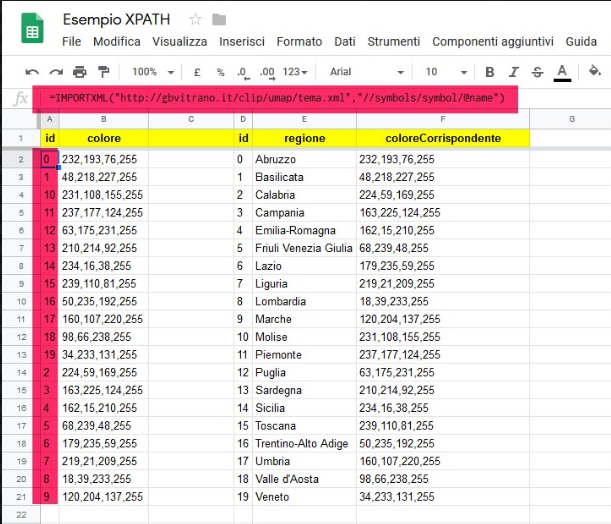Open the zoom 100% dropdown

(153, 72)
